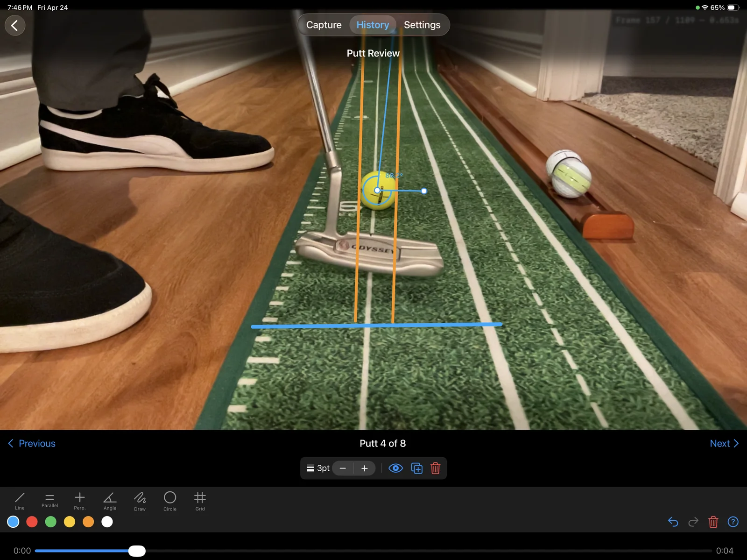Redo the undone annotation
This screenshot has width=747, height=560.
693,522
